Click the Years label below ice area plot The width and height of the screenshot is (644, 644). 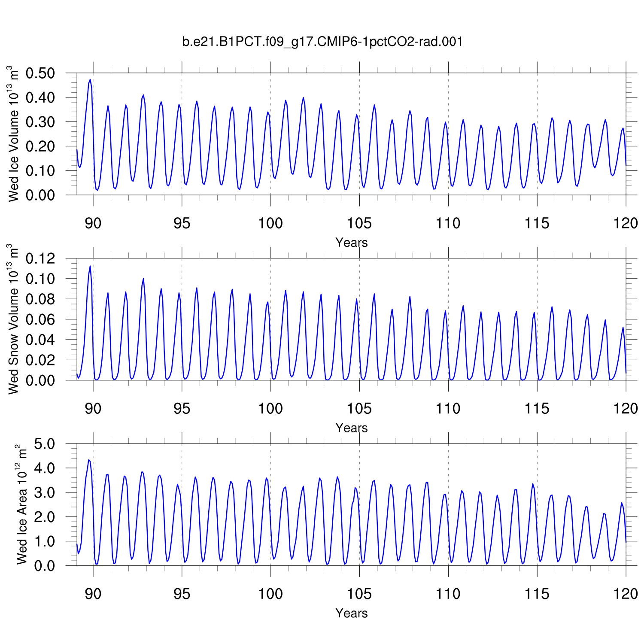click(x=351, y=613)
